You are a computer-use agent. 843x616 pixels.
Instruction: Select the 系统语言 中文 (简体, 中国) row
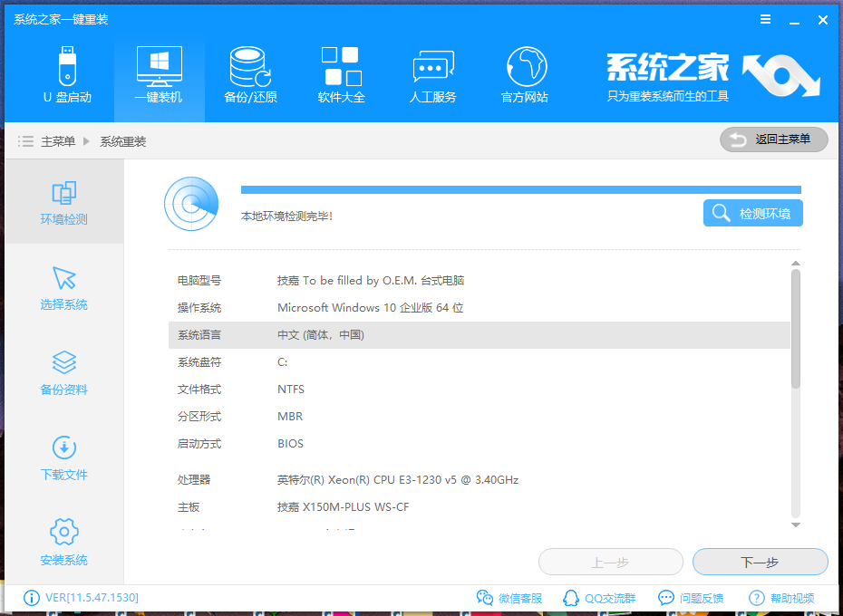479,335
